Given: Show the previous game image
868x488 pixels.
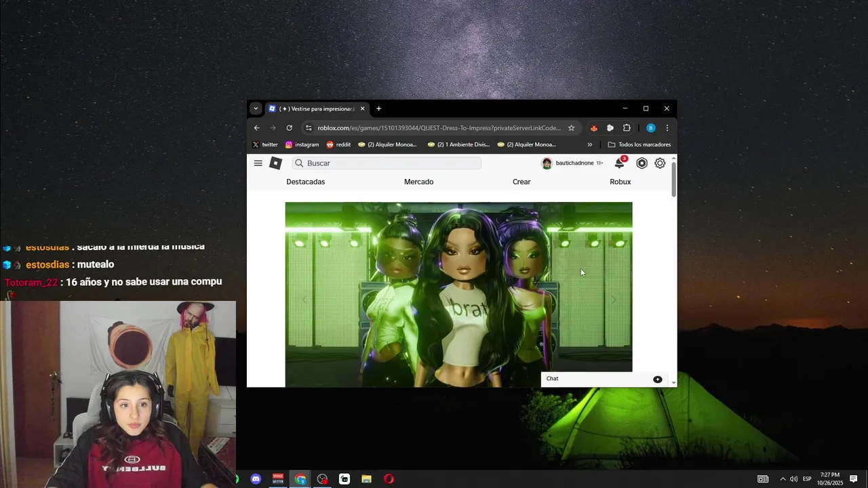Looking at the screenshot, I should click(304, 299).
